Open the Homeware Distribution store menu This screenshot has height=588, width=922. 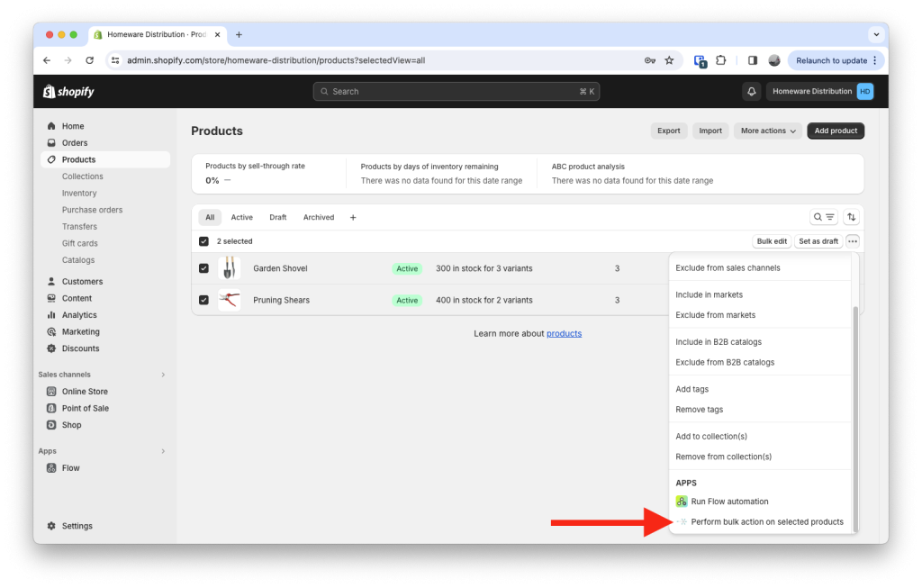pos(819,92)
